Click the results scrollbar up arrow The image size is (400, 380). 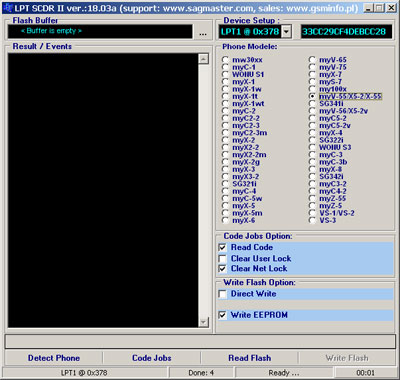tap(203, 59)
